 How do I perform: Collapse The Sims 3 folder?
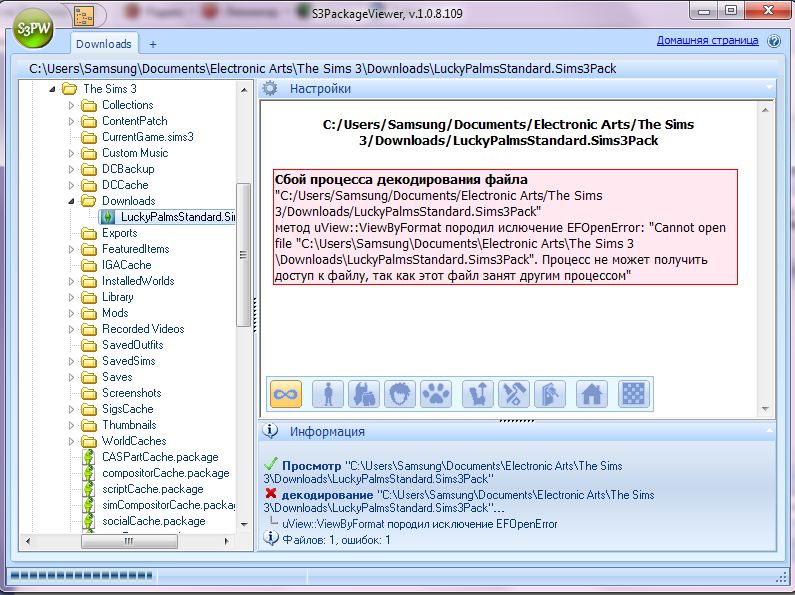tap(55, 89)
